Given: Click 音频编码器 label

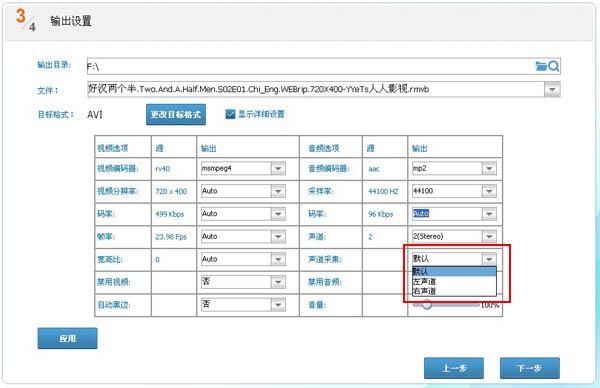Looking at the screenshot, I should (329, 168).
